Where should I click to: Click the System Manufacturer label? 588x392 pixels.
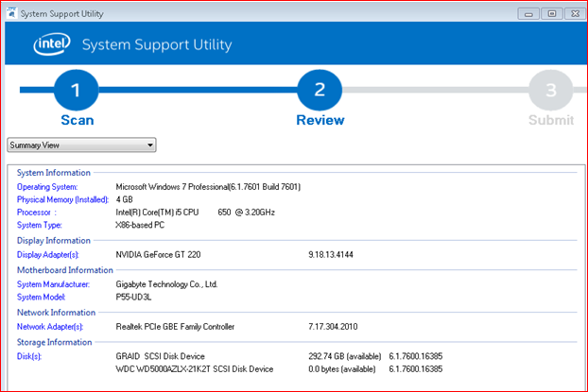53,284
